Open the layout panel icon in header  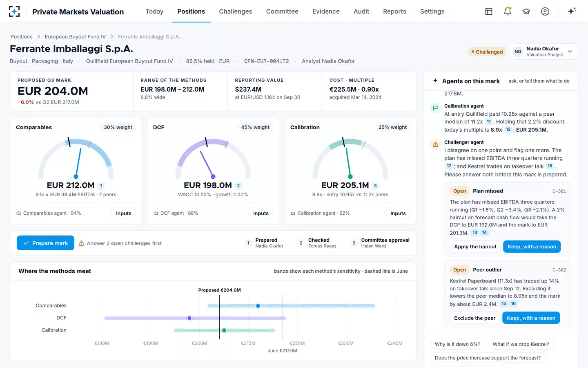pos(489,11)
